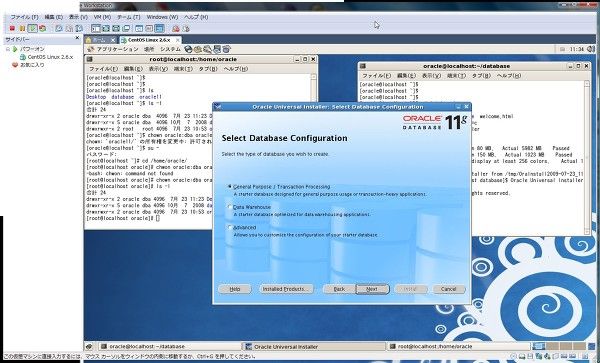Viewport: 600px width, 363px height.
Task: Click the Appliance view toolbar icon
Action: point(149,28)
